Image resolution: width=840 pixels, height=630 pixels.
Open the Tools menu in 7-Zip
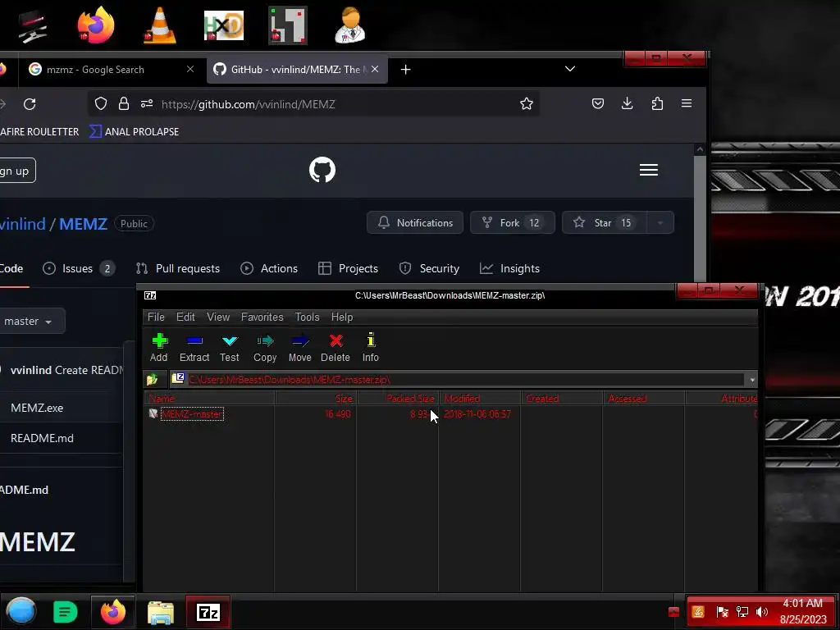(x=307, y=317)
